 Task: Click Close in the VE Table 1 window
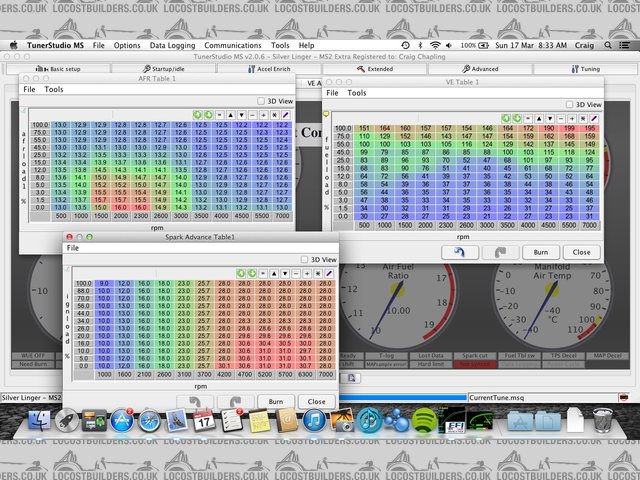[x=581, y=252]
